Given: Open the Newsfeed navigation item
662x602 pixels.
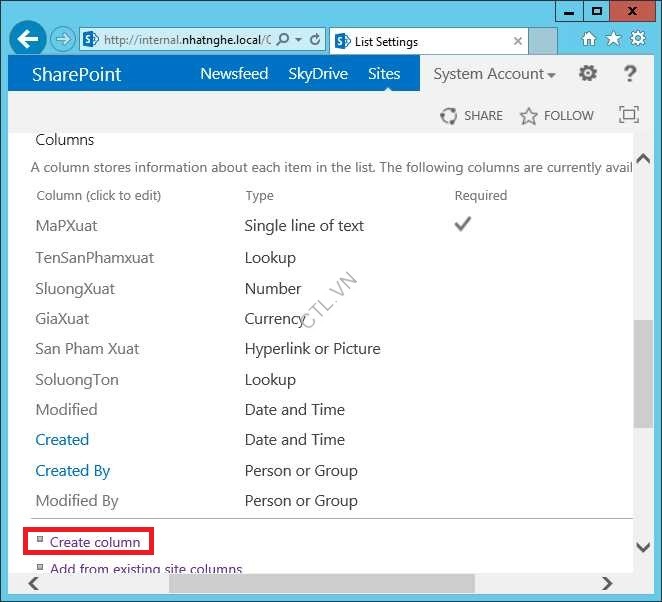Looking at the screenshot, I should (x=234, y=74).
